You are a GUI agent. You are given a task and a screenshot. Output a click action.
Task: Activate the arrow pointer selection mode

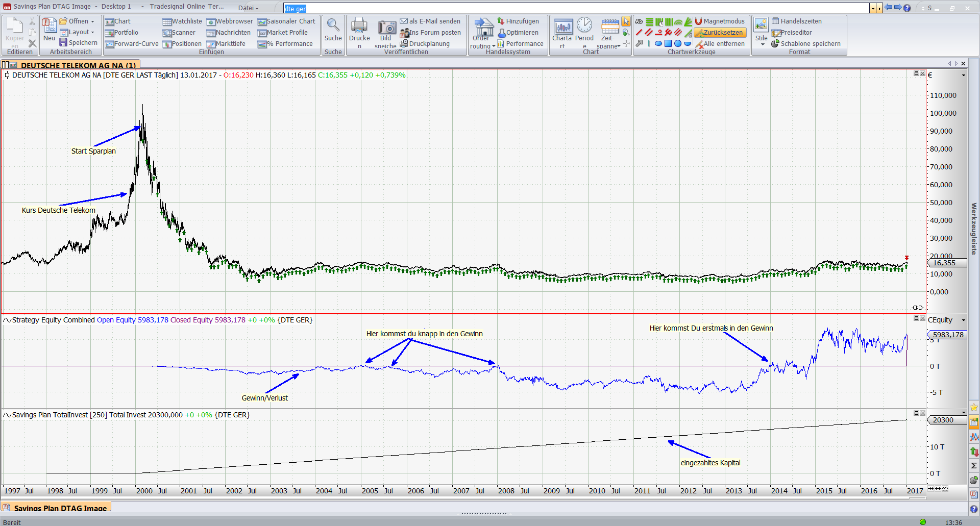626,21
